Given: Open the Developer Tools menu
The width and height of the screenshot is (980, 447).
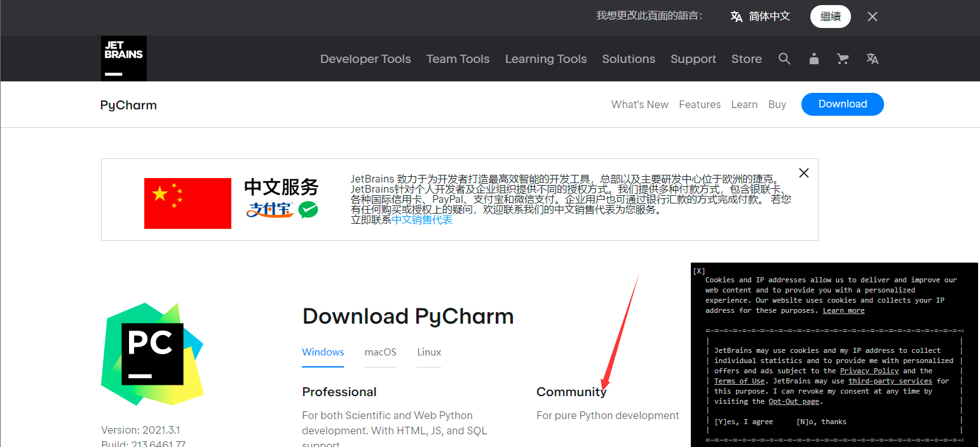Looking at the screenshot, I should 365,58.
